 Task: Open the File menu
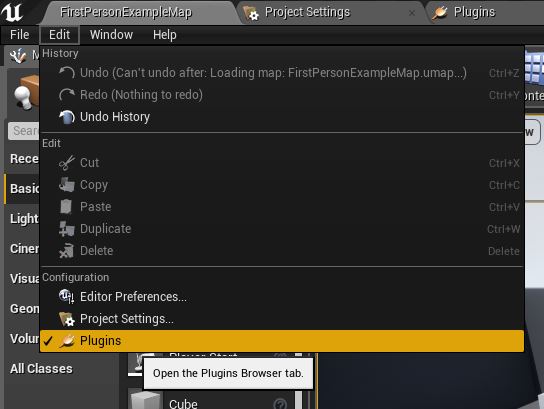[19, 35]
